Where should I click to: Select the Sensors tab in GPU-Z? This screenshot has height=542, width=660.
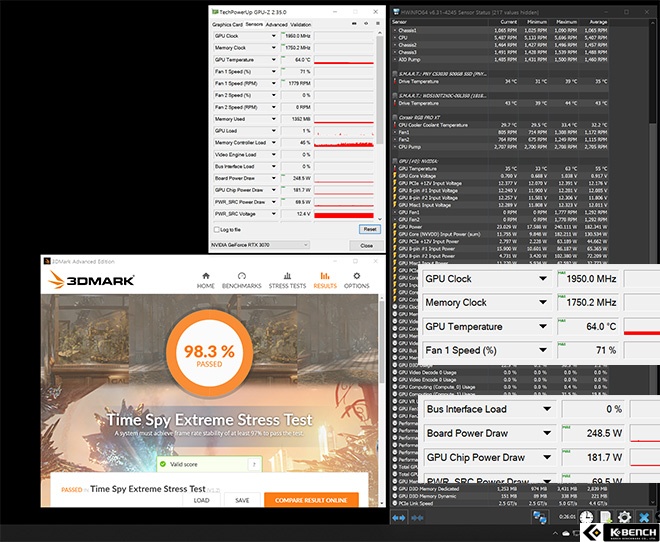[x=254, y=24]
